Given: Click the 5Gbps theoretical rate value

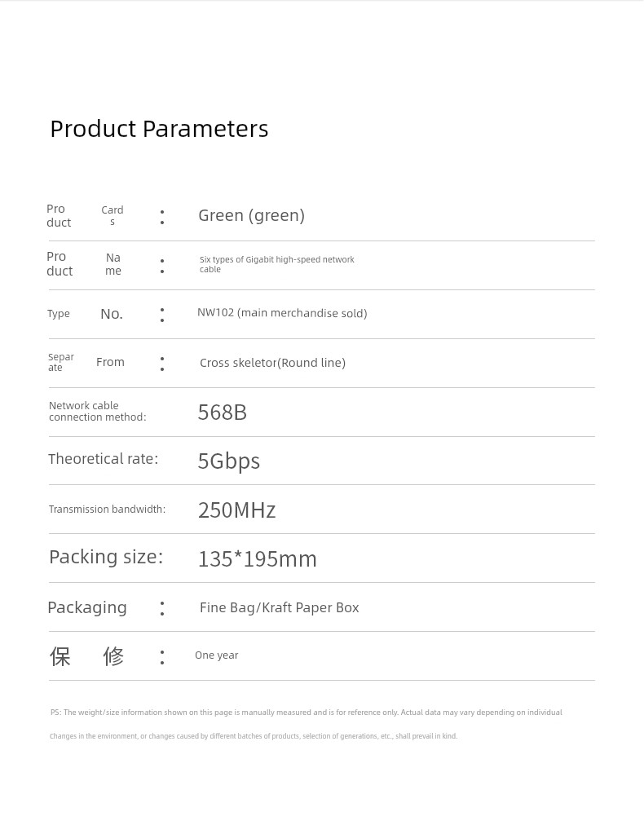Looking at the screenshot, I should click(x=229, y=461).
